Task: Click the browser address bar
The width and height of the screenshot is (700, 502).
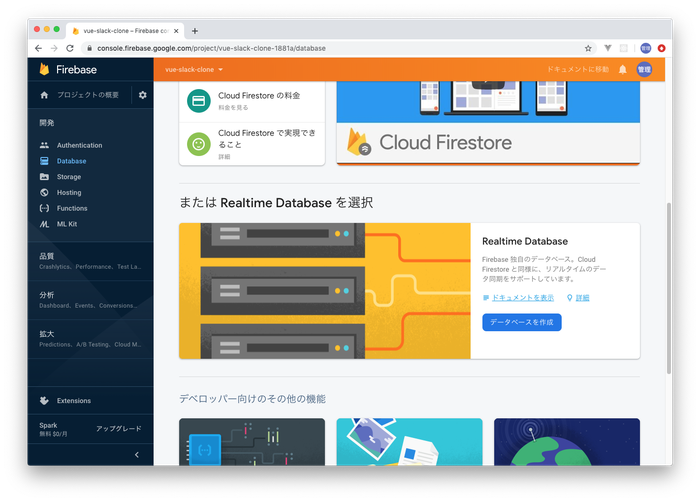Action: [339, 48]
